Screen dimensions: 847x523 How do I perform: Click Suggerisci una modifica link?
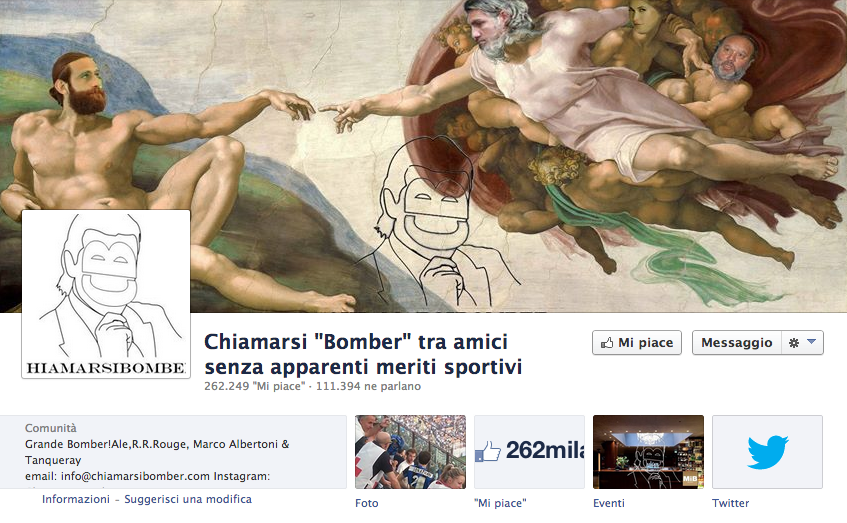click(188, 499)
